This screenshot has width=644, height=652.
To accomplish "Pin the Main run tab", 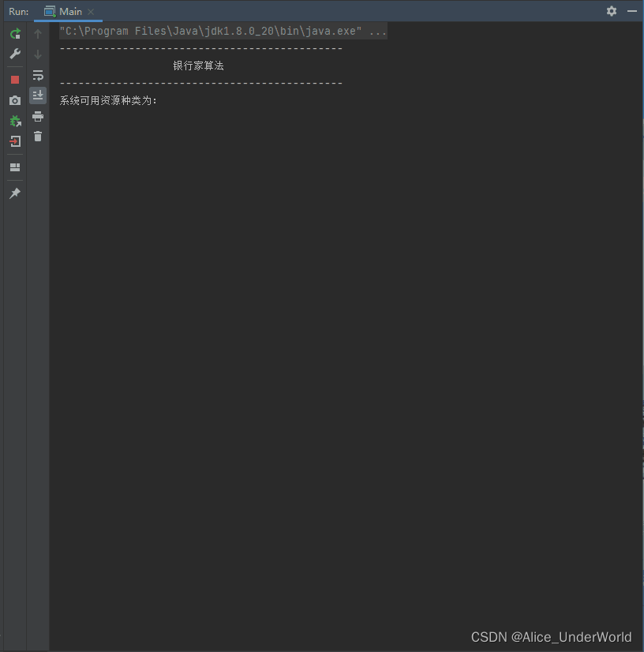I will point(15,193).
